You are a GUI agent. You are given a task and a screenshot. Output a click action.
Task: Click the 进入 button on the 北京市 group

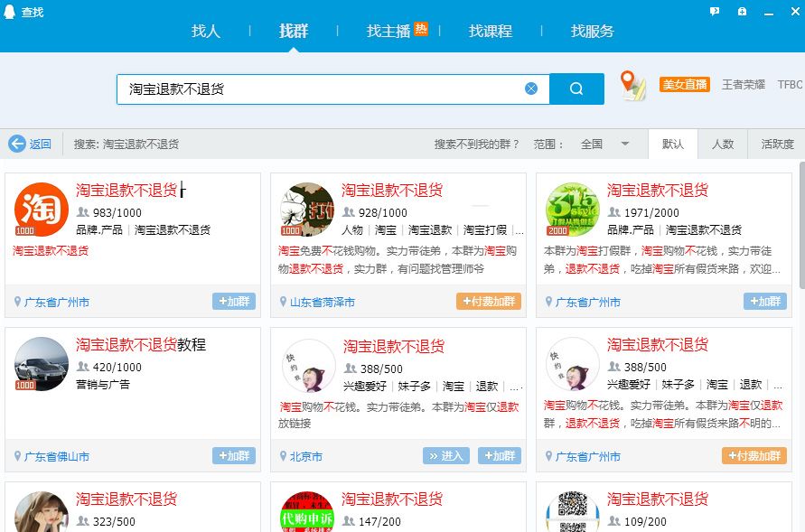click(446, 455)
